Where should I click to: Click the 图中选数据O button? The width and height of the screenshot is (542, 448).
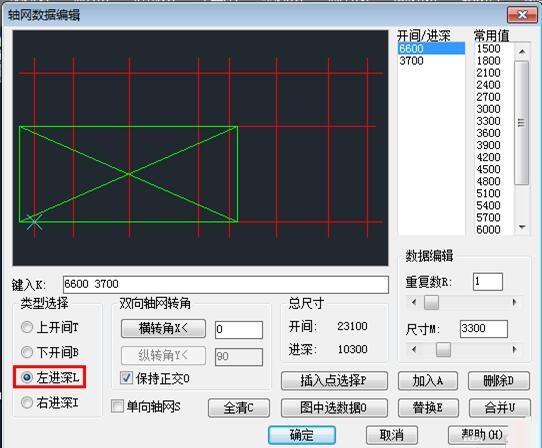pos(334,408)
